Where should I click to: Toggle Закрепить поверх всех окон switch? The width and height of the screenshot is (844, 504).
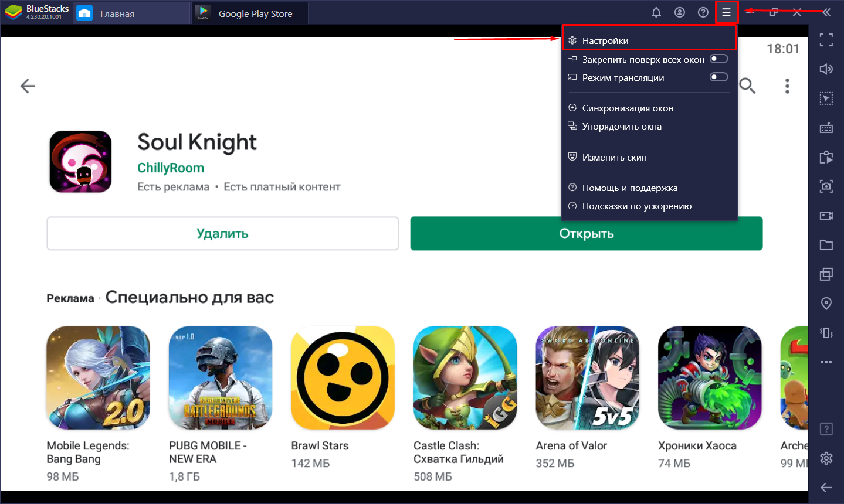[719, 59]
